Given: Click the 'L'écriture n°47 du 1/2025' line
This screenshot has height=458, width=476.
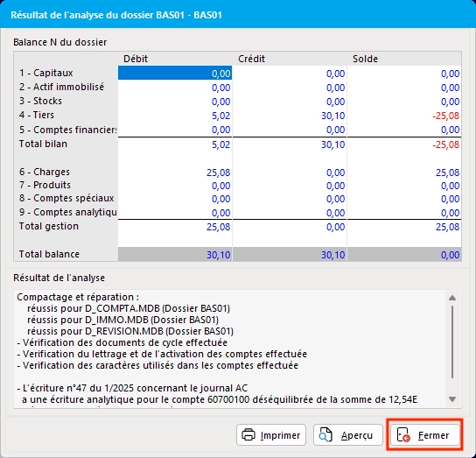Looking at the screenshot, I should coord(132,388).
